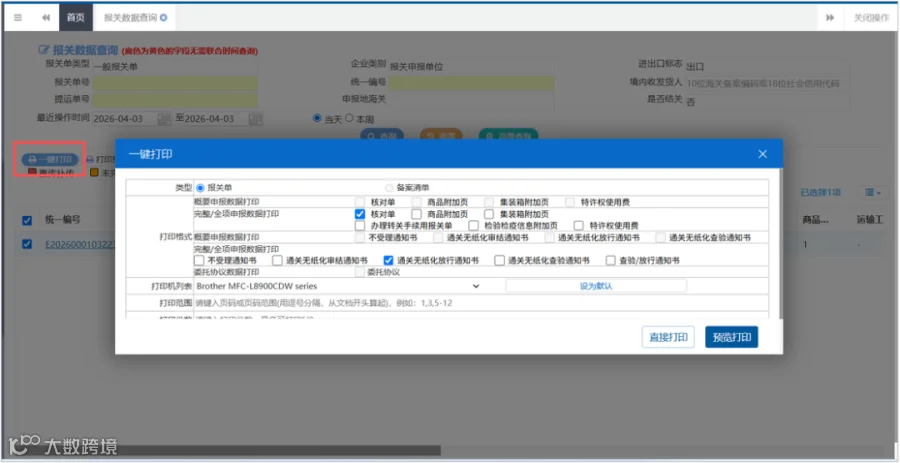Check 不受理通知书 in the 完整/全项 notice row
900x463 pixels.
tap(199, 260)
